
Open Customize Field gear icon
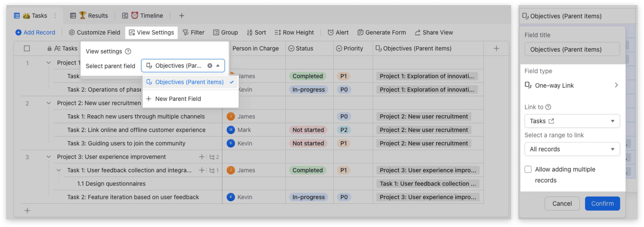pos(72,33)
